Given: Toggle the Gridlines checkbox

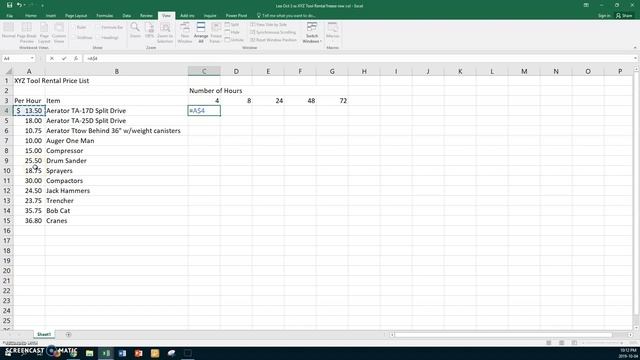Looking at the screenshot, I should [82, 38].
